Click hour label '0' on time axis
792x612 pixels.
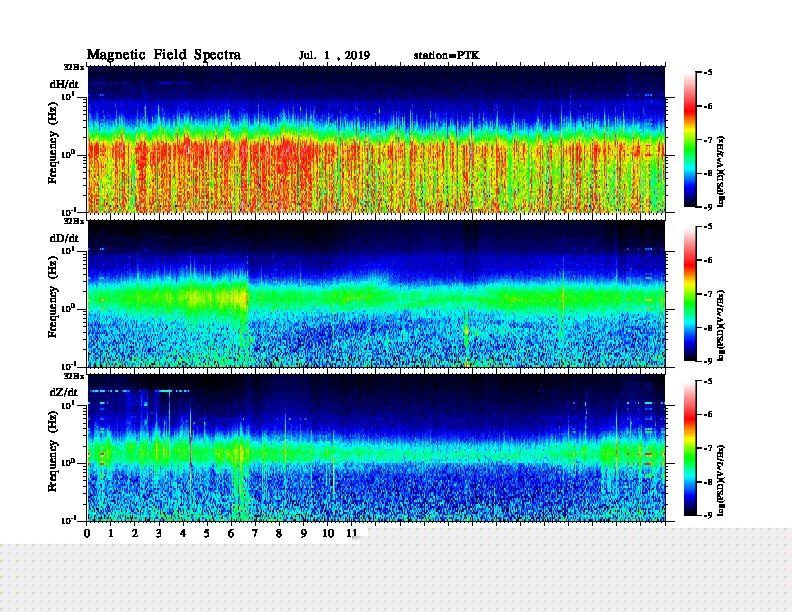click(87, 533)
